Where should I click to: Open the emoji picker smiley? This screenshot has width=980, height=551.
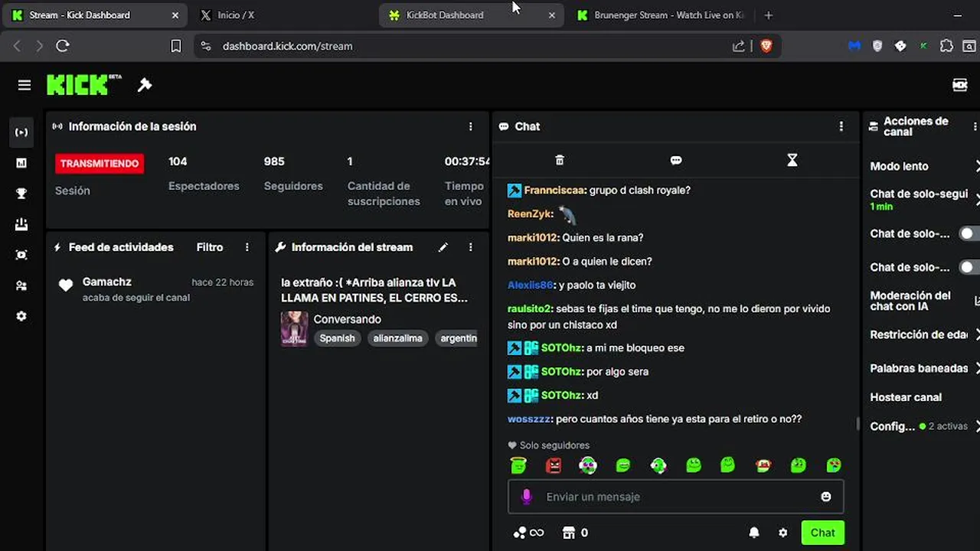pyautogui.click(x=826, y=497)
